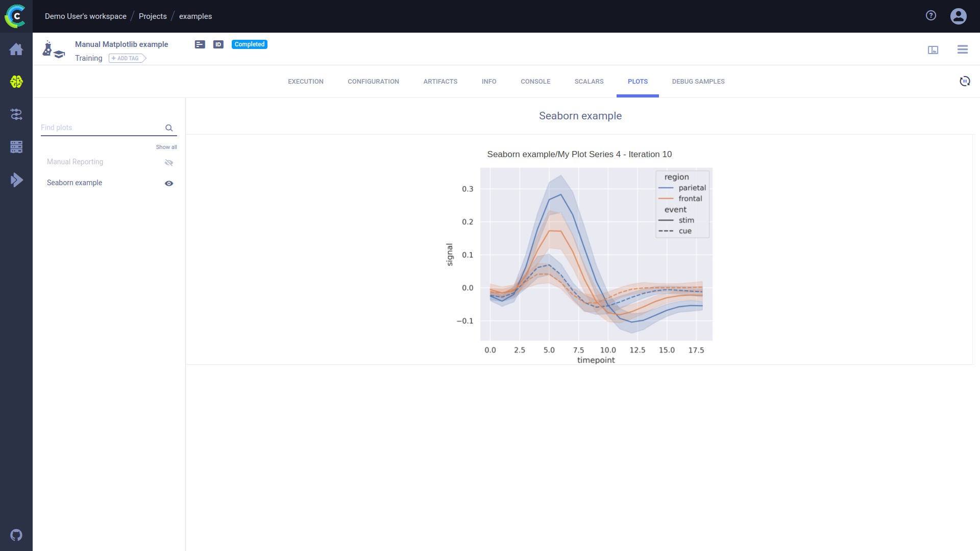Viewport: 980px width, 551px height.
Task: Click the help question mark icon
Action: (x=930, y=16)
